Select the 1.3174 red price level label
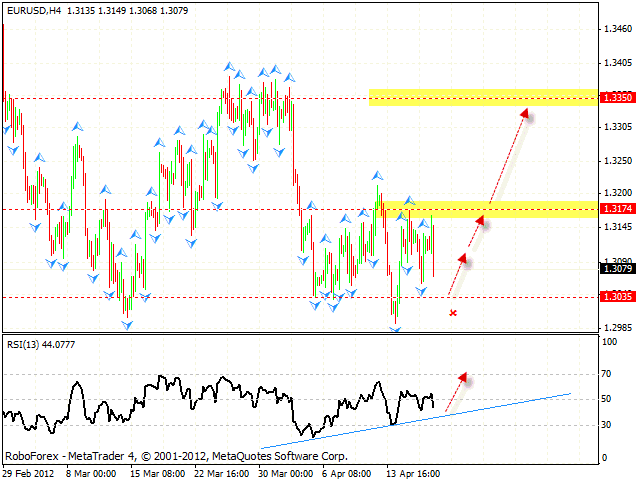Screen dimensions: 636x481 tap(617, 209)
